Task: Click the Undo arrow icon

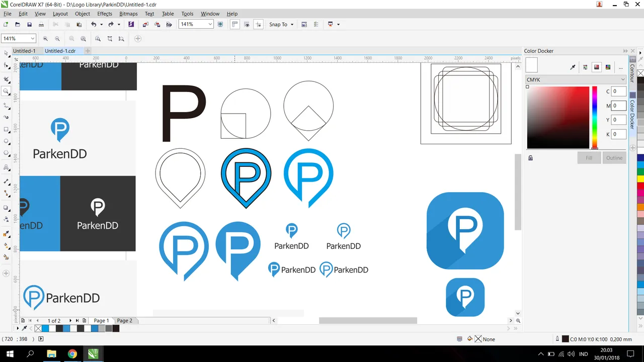Action: [94, 24]
